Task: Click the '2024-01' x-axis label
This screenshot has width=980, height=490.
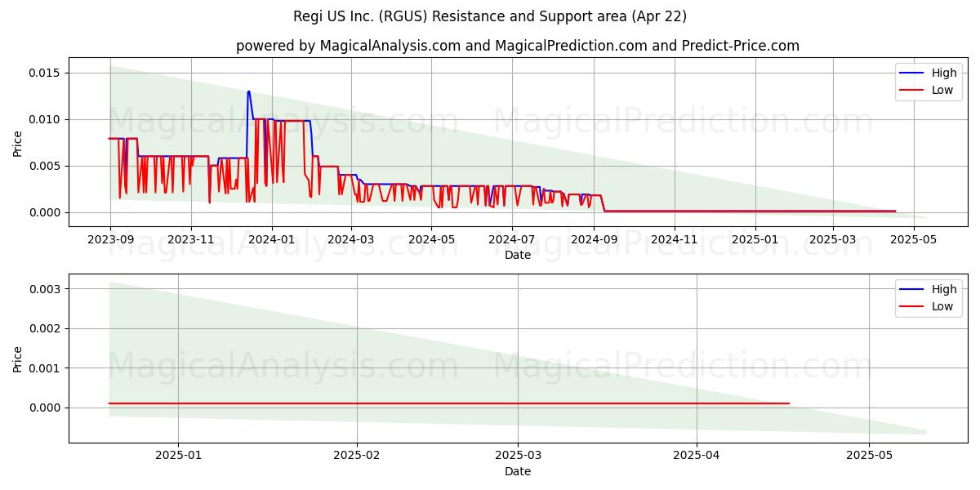Action: (x=271, y=240)
